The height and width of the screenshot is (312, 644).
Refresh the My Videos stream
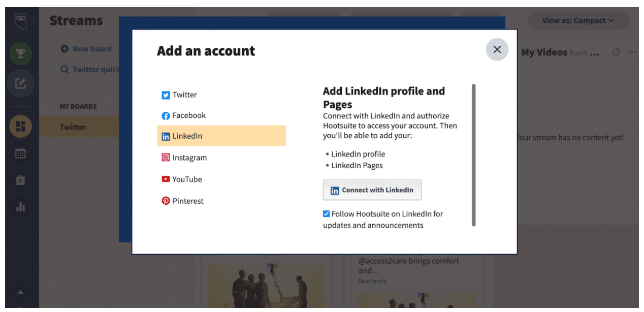pyautogui.click(x=616, y=52)
